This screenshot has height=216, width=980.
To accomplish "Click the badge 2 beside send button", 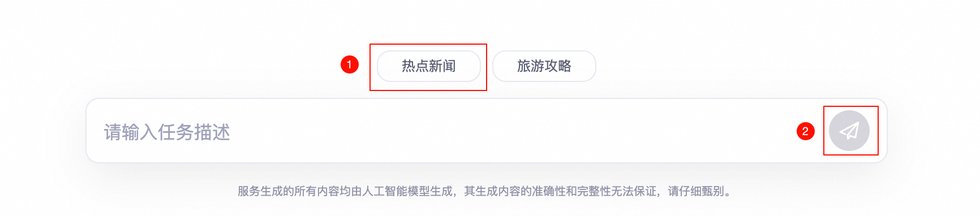I will [805, 131].
